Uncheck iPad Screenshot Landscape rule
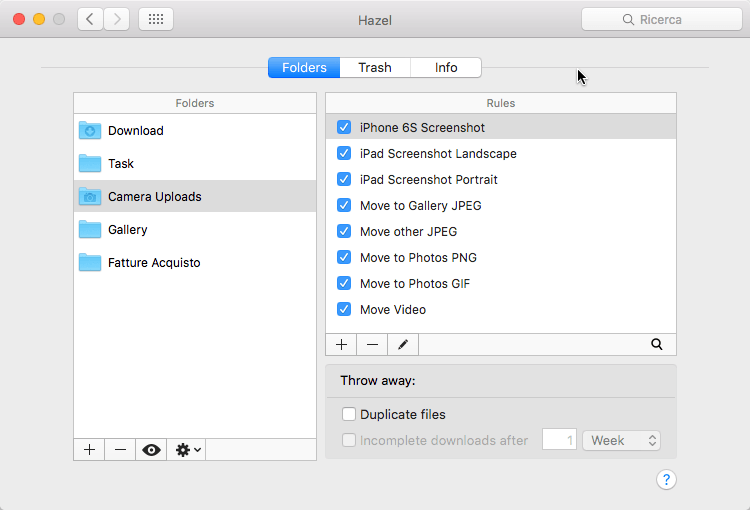Image resolution: width=750 pixels, height=510 pixels. pos(344,153)
